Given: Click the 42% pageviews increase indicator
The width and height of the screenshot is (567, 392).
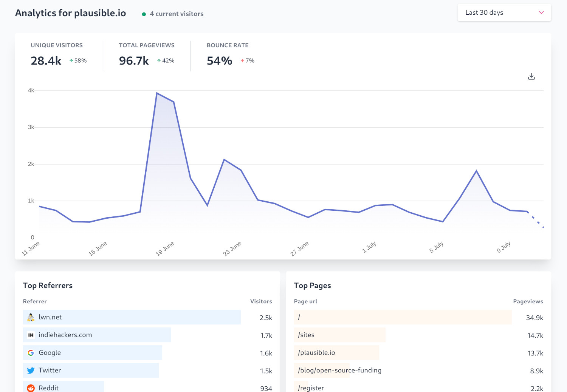Looking at the screenshot, I should [x=166, y=60].
